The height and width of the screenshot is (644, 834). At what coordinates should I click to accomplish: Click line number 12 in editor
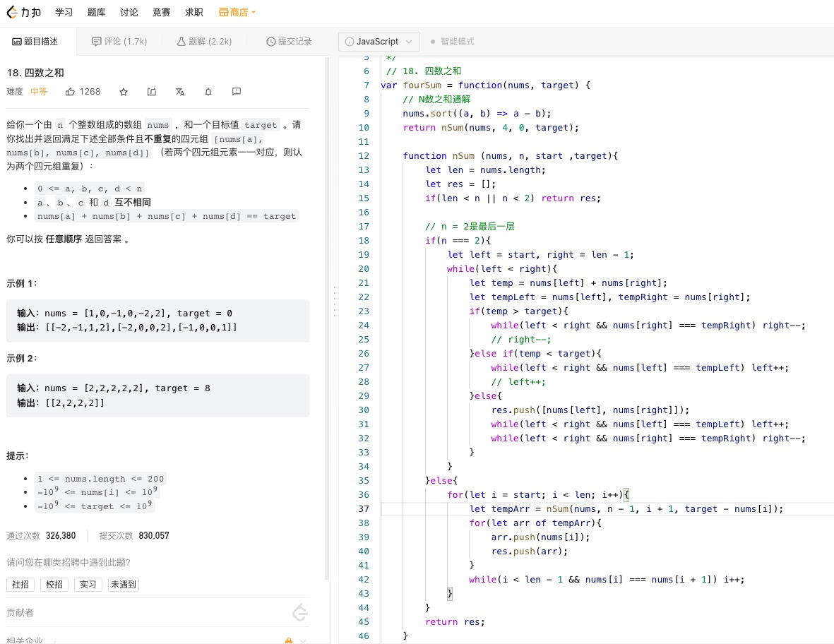363,156
